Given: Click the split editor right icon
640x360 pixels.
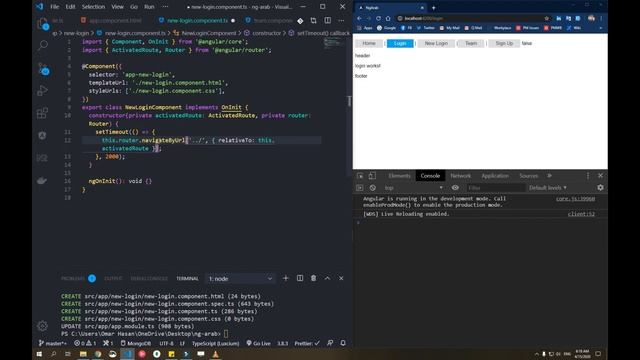Looking at the screenshot, I should (328, 20).
